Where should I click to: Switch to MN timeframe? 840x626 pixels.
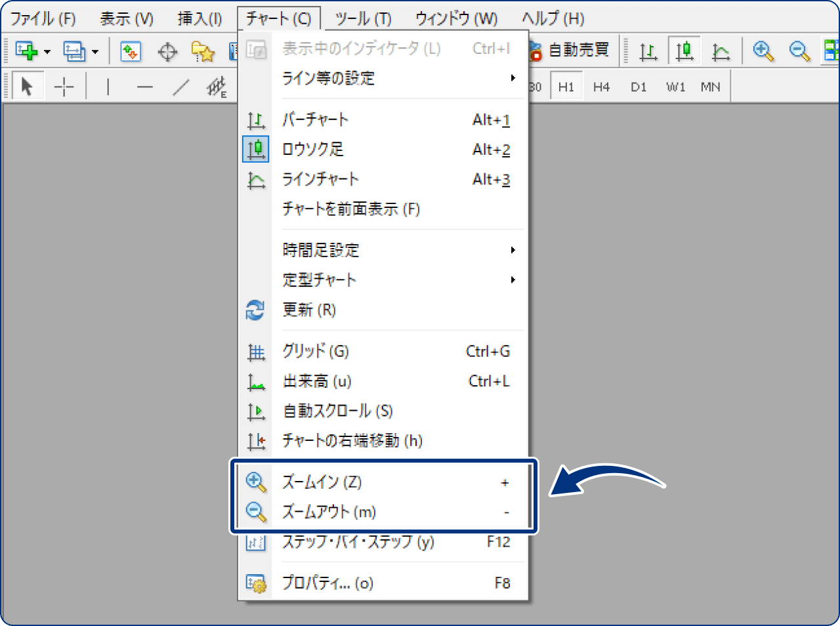[711, 87]
